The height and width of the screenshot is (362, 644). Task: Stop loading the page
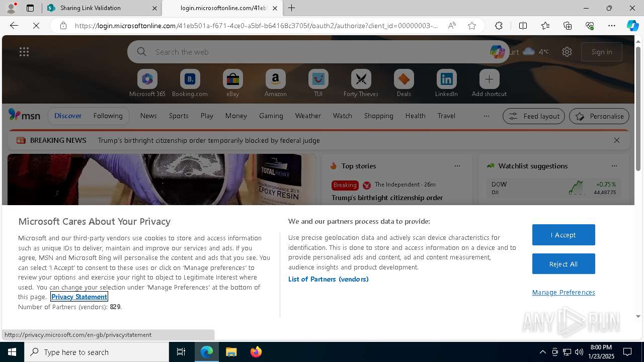(x=36, y=26)
